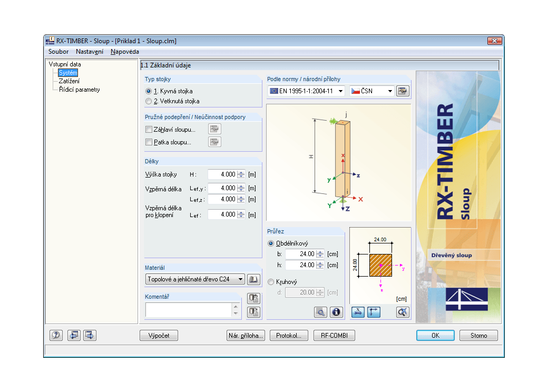Image resolution: width=548 pixels, height=392 pixels.
Task: Enable Patka sloupu elastic support
Action: pyautogui.click(x=149, y=142)
